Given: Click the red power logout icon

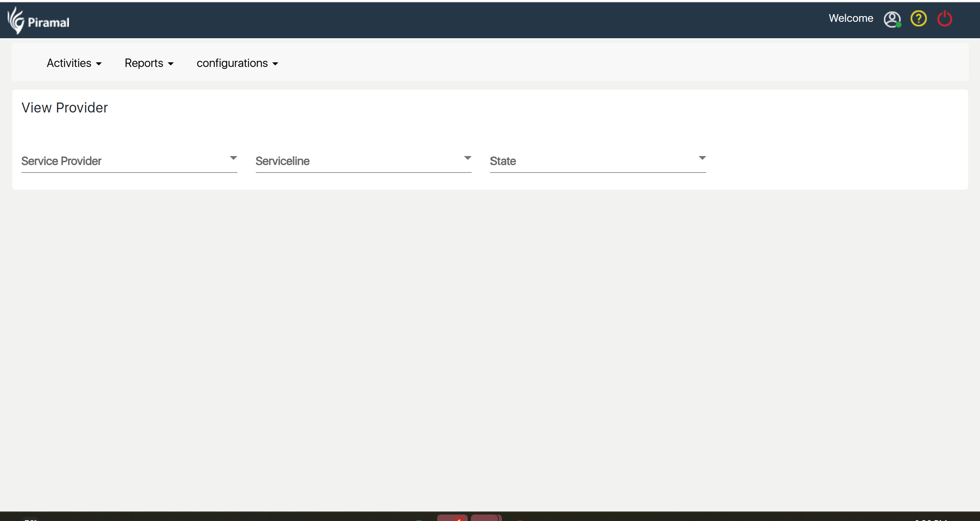Looking at the screenshot, I should click(944, 18).
